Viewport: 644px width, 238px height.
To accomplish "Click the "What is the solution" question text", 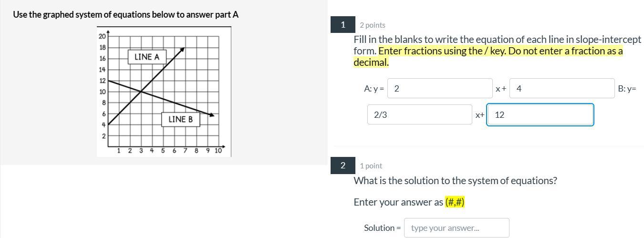I will click(455, 181).
